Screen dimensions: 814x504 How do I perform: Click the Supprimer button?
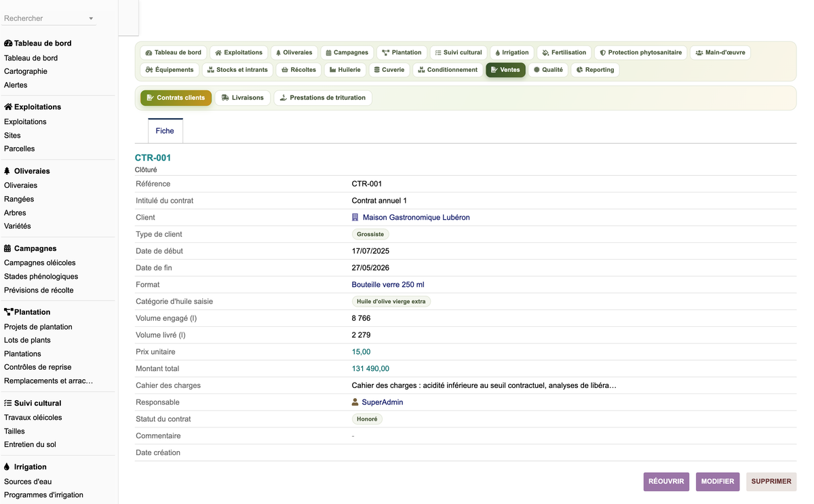771,482
